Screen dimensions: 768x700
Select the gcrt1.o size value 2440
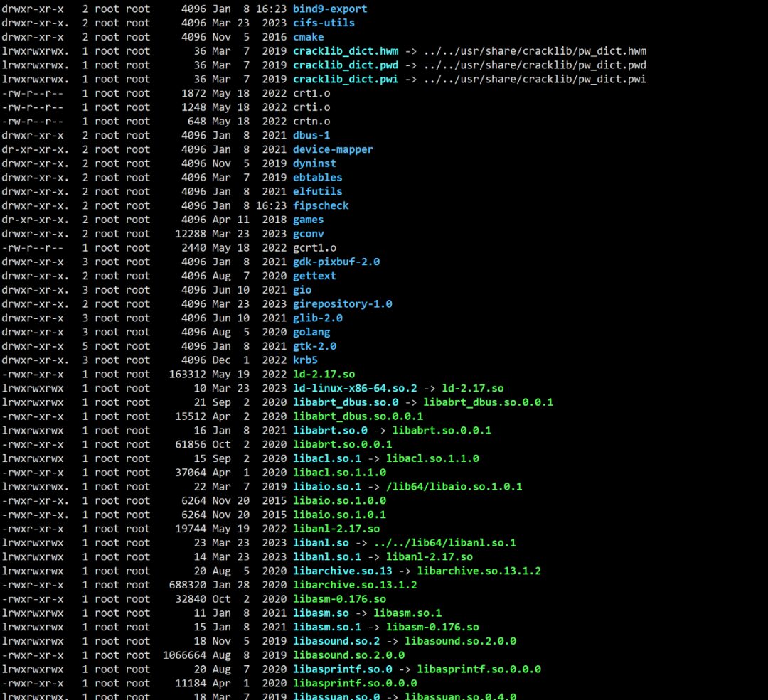click(194, 248)
